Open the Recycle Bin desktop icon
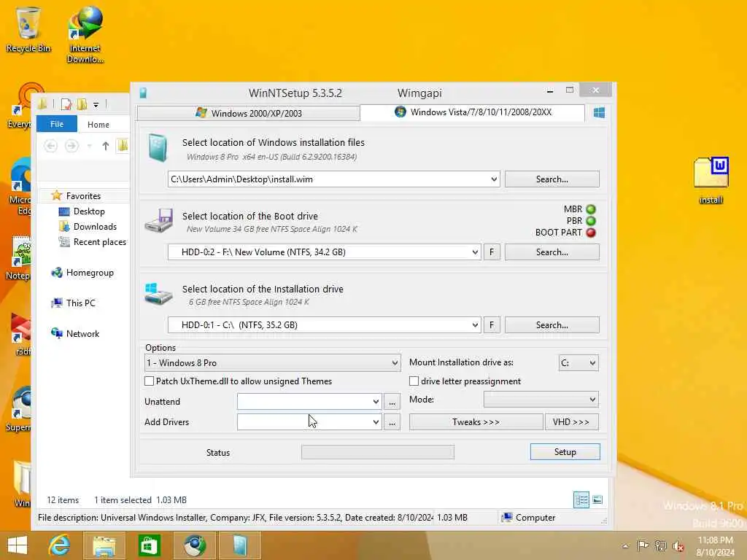This screenshot has height=560, width=747. [28, 29]
